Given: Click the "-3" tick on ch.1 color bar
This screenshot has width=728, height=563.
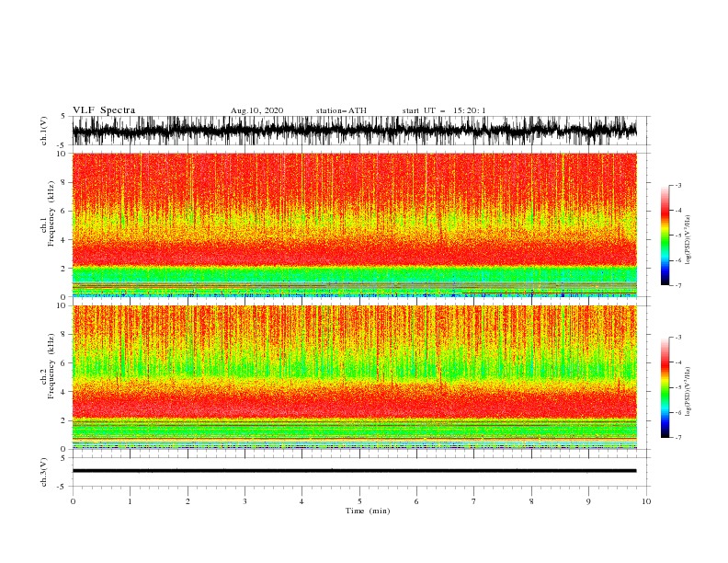Looking at the screenshot, I should pyautogui.click(x=677, y=185).
